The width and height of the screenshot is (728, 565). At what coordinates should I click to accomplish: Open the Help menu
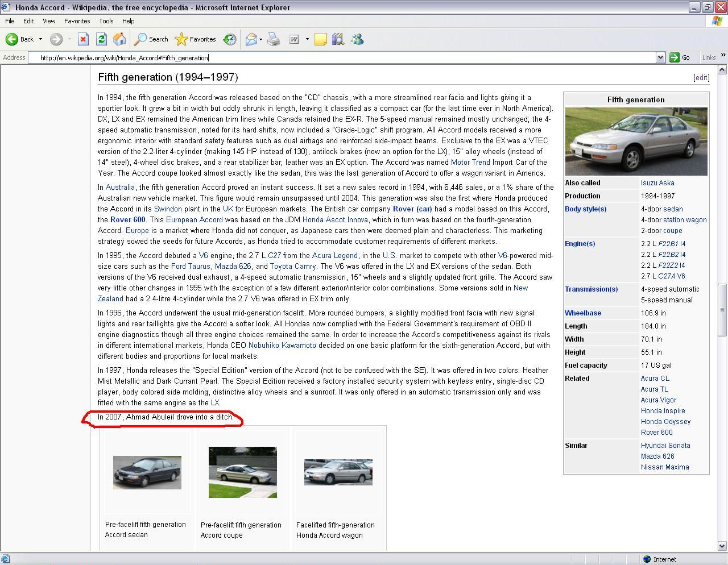(129, 21)
